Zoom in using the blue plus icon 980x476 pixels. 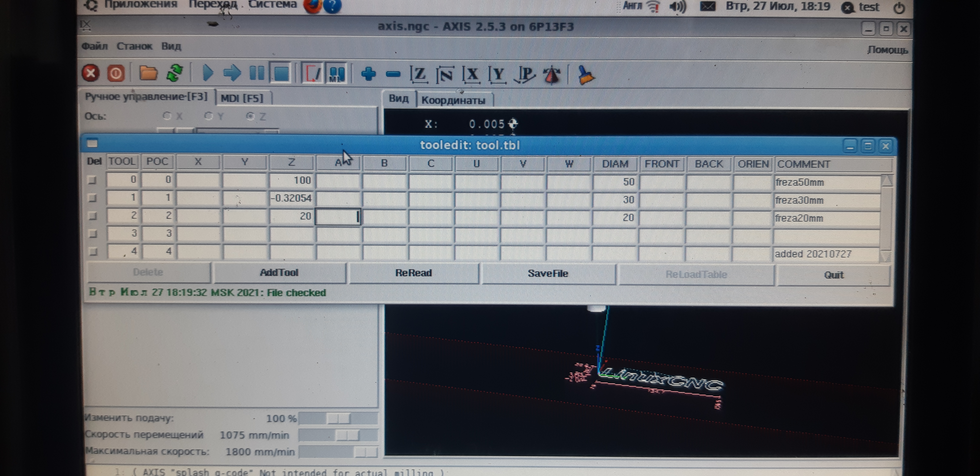pyautogui.click(x=368, y=74)
